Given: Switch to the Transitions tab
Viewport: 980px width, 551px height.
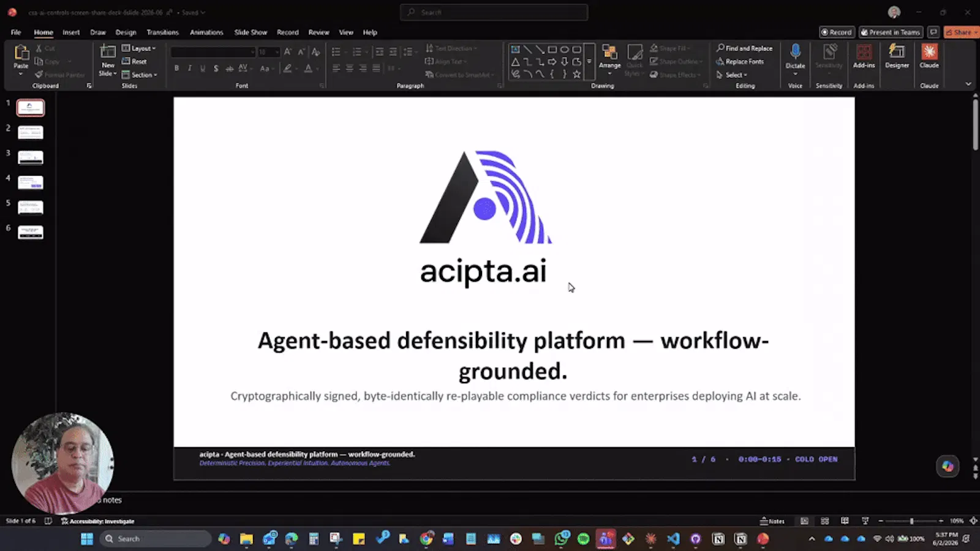Looking at the screenshot, I should point(162,32).
